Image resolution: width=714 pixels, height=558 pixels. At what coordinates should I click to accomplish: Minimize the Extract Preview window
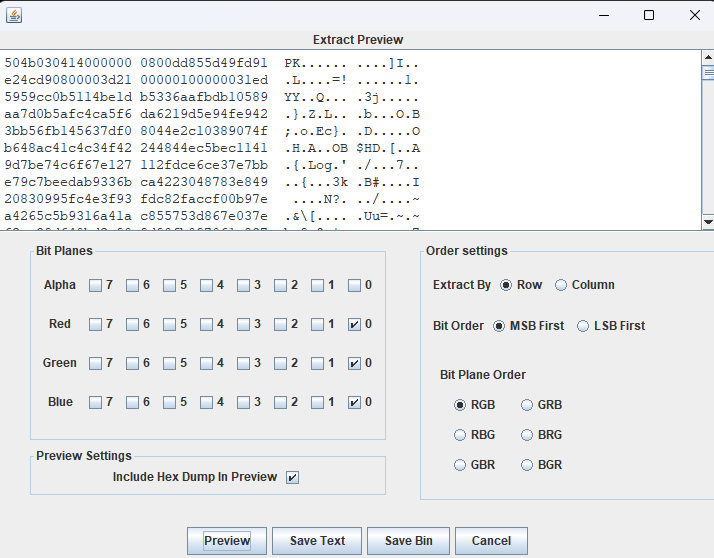point(604,15)
